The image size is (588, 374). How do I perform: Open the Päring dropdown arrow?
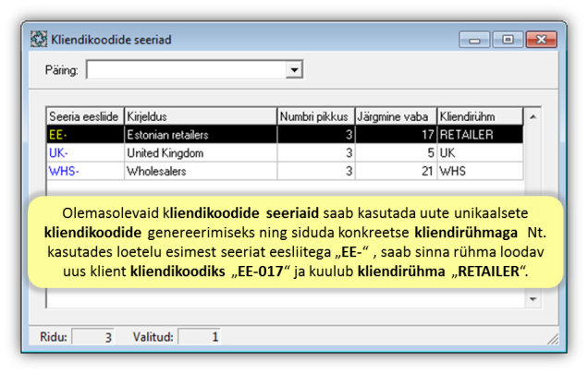pos(294,69)
